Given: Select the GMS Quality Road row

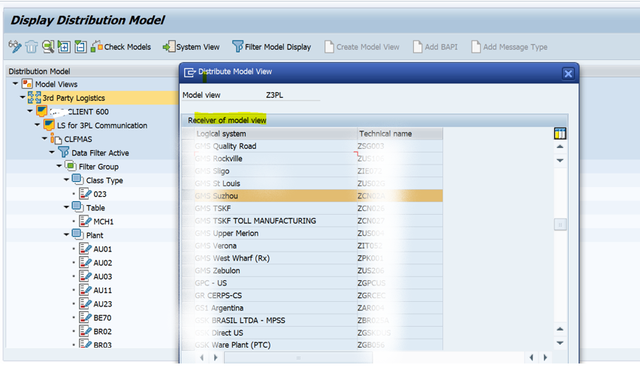Looking at the screenshot, I should [312, 146].
